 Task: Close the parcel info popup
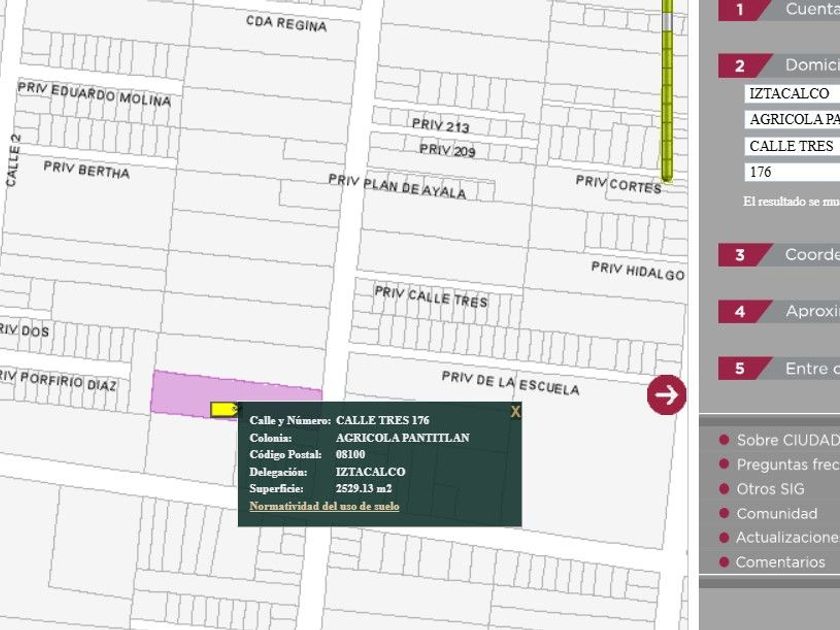click(x=515, y=411)
